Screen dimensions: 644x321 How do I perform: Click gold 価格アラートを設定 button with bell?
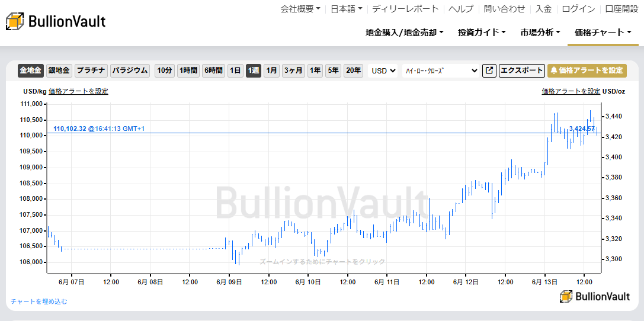587,70
